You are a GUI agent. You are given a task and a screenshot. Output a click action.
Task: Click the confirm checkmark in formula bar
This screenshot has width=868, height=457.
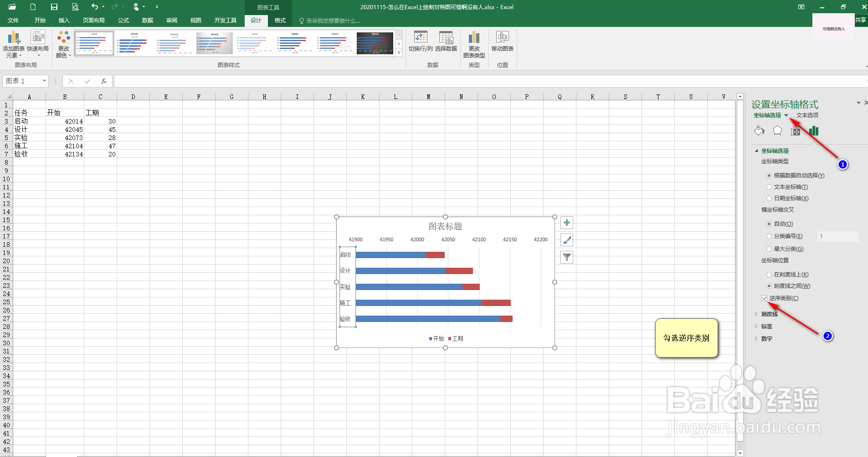tap(87, 81)
